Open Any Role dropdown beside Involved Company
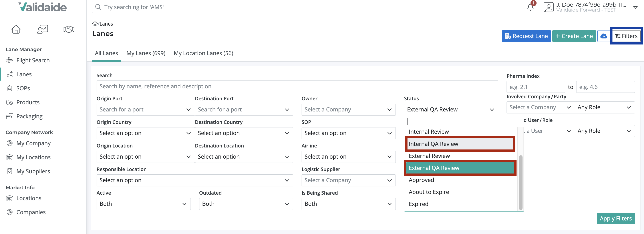The height and width of the screenshot is (234, 644). [x=604, y=107]
